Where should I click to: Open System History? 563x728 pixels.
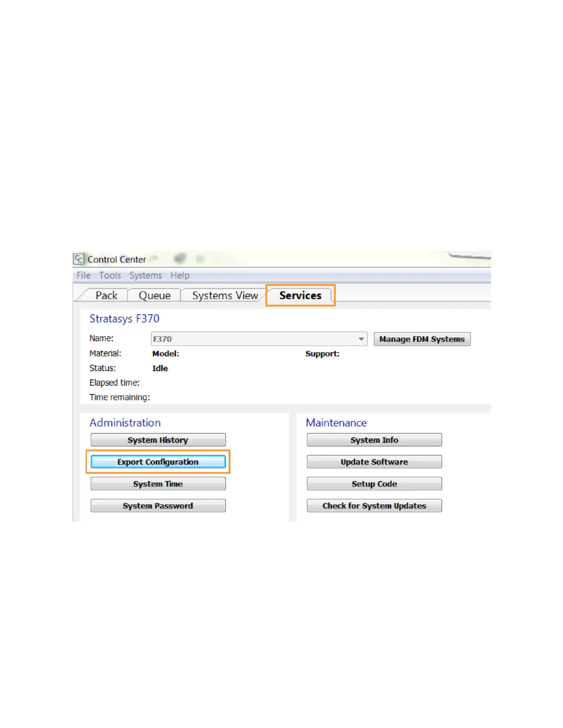(x=158, y=440)
